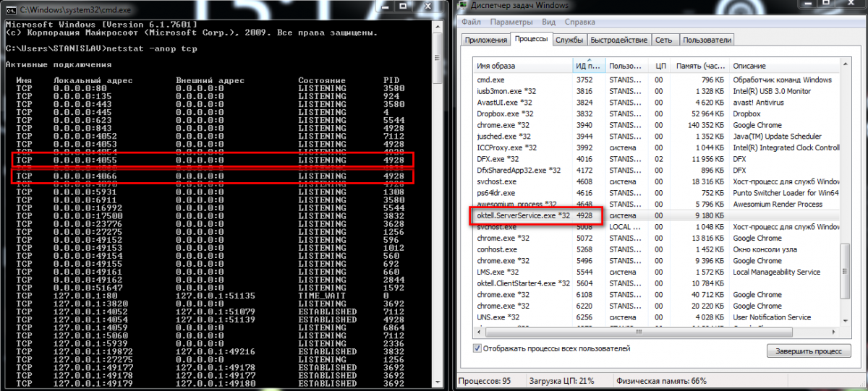Sort by 'Имя образа' column header

coord(522,66)
